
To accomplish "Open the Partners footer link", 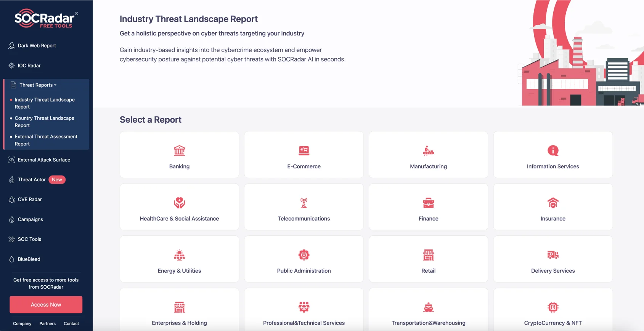I will (x=47, y=324).
